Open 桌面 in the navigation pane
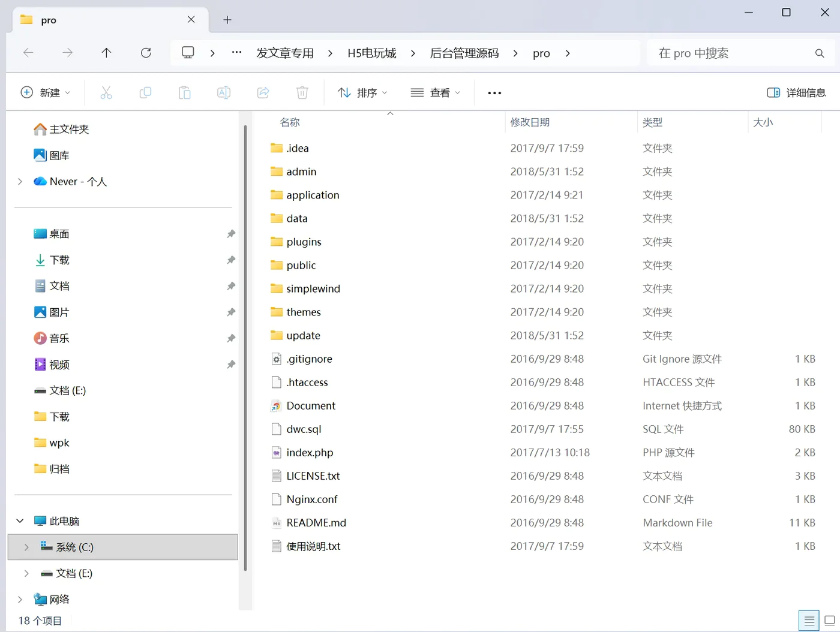The height and width of the screenshot is (632, 840). [x=59, y=234]
